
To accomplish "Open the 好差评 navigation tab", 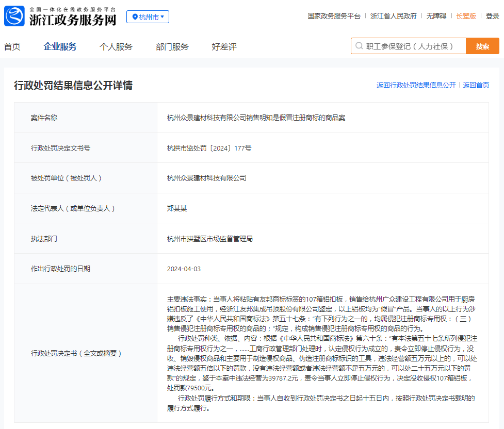I will (x=224, y=46).
